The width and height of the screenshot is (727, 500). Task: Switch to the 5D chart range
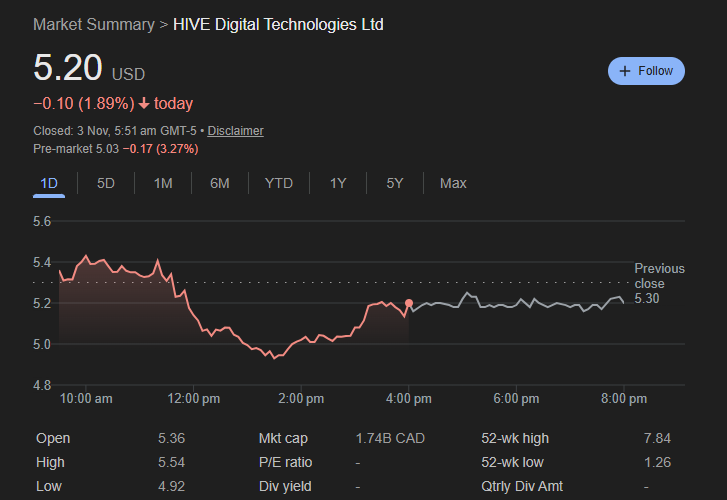click(106, 183)
